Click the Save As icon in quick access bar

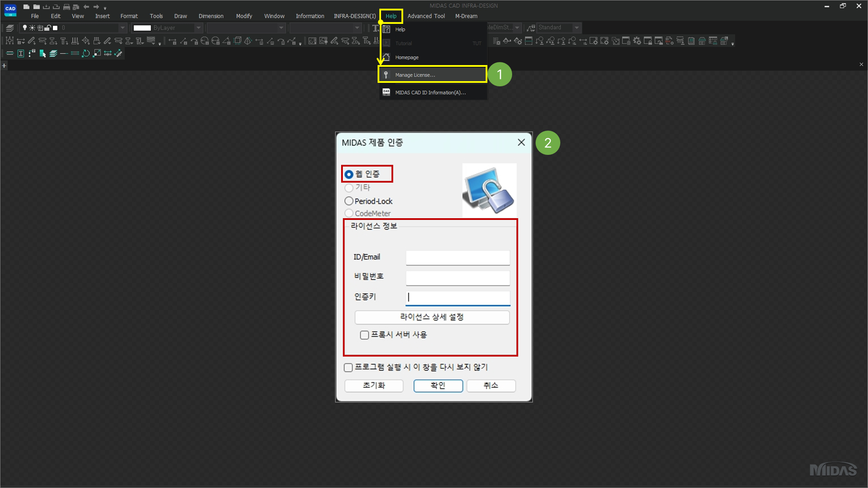pyautogui.click(x=56, y=7)
